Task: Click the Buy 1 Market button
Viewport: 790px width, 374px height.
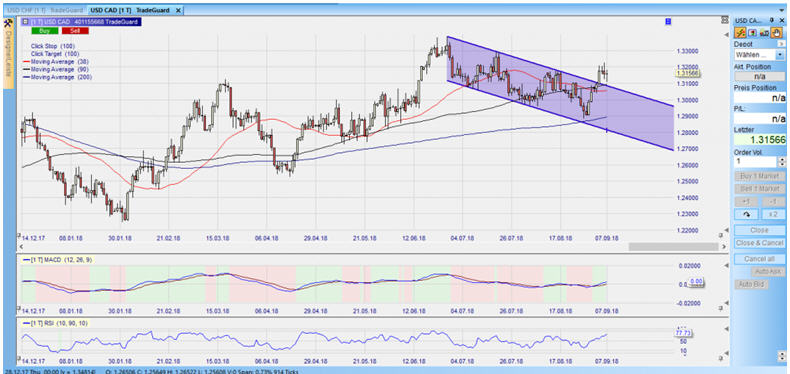Action: point(760,176)
